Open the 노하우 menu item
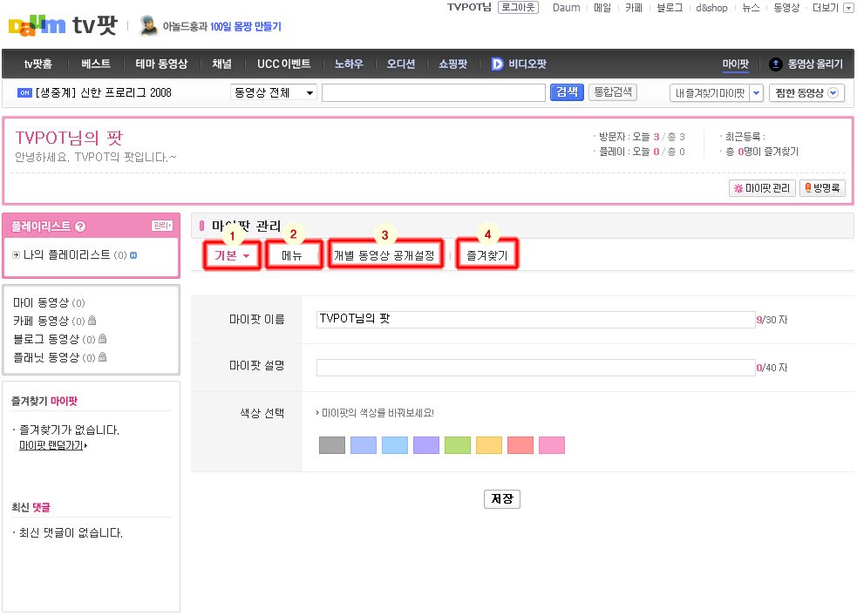Viewport: 857px width, 616px height. (349, 64)
